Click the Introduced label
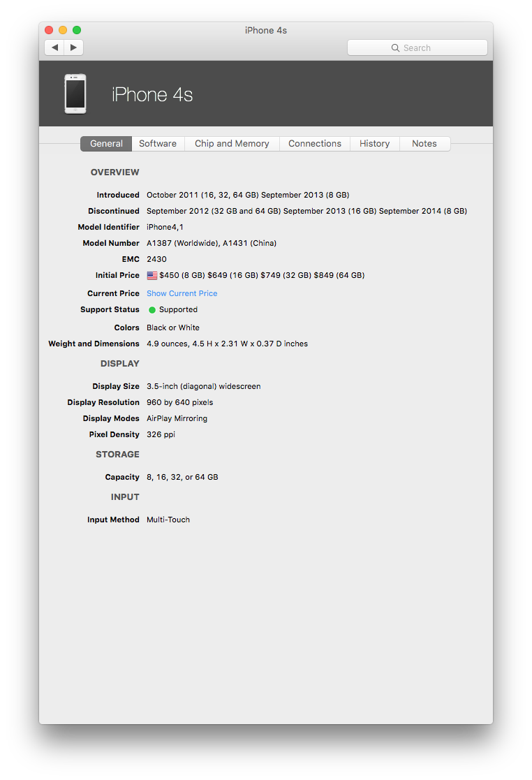The width and height of the screenshot is (532, 780). pos(118,195)
